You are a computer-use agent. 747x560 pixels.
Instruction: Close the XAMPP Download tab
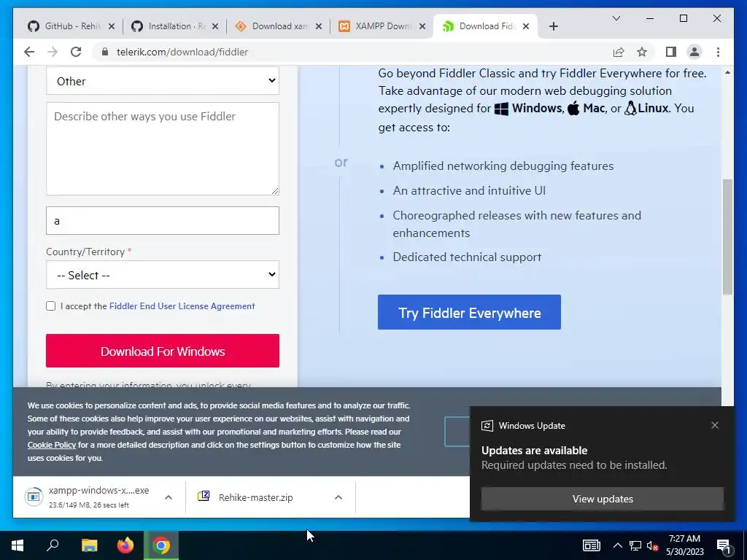[422, 26]
